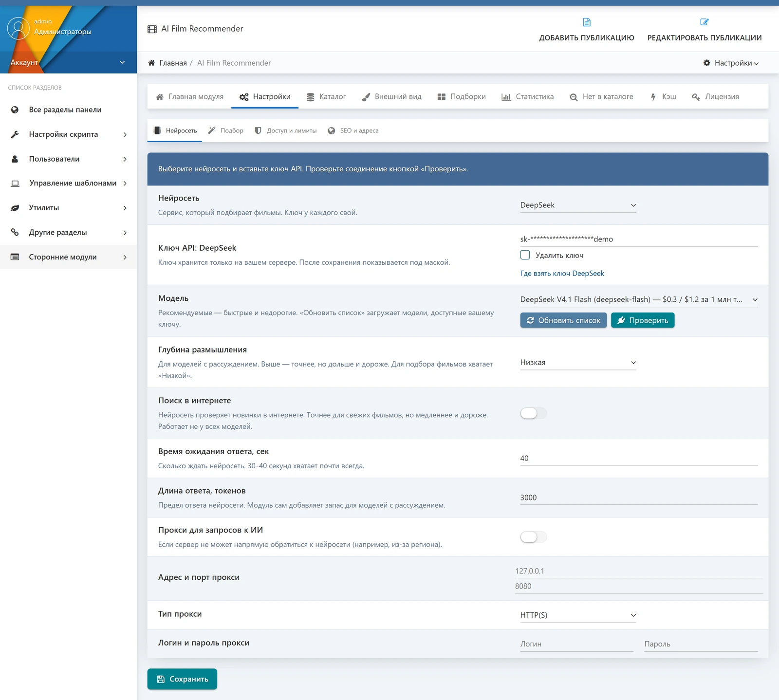Enable the Поиск в интернете switch
Image resolution: width=779 pixels, height=700 pixels.
tap(534, 413)
